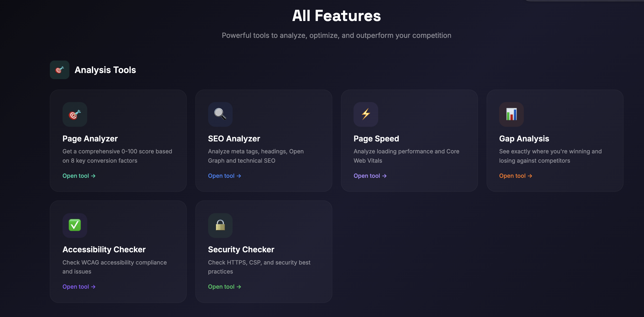644x317 pixels.
Task: Click the SEO Analyzer magnifying glass icon
Action: [220, 114]
